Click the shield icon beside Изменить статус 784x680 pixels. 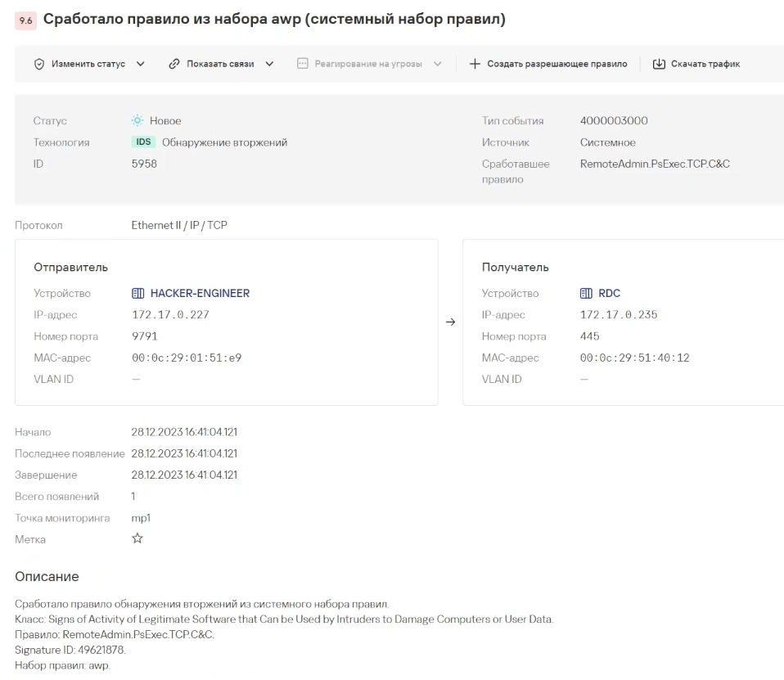point(39,65)
